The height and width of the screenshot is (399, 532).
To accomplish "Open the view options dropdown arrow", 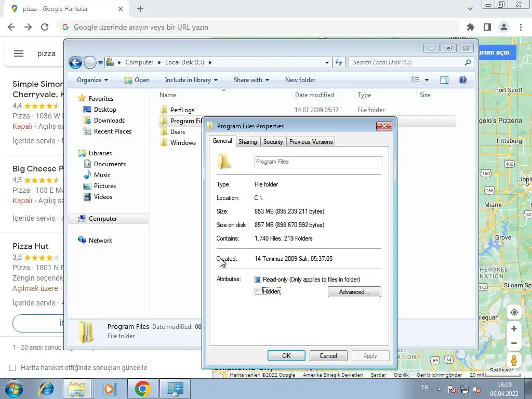I will pyautogui.click(x=427, y=80).
